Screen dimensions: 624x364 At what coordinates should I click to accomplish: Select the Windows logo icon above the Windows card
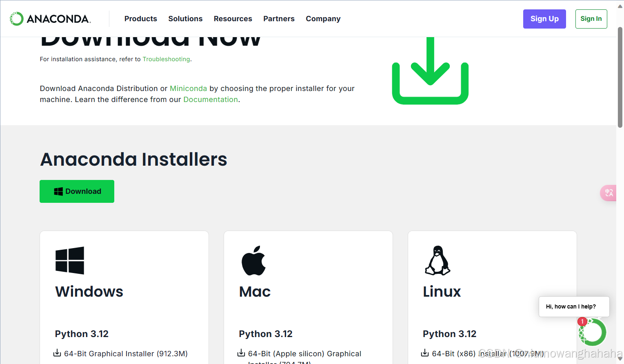[69, 260]
